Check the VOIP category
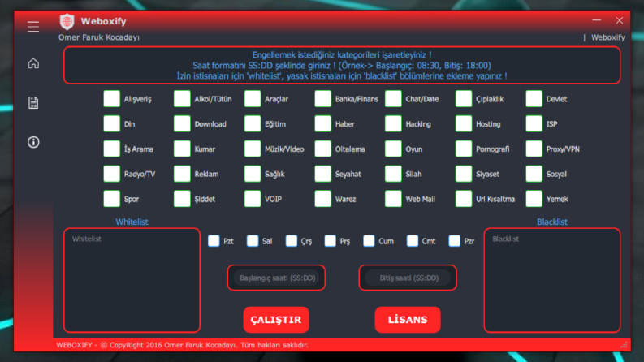644x362 pixels. point(253,199)
